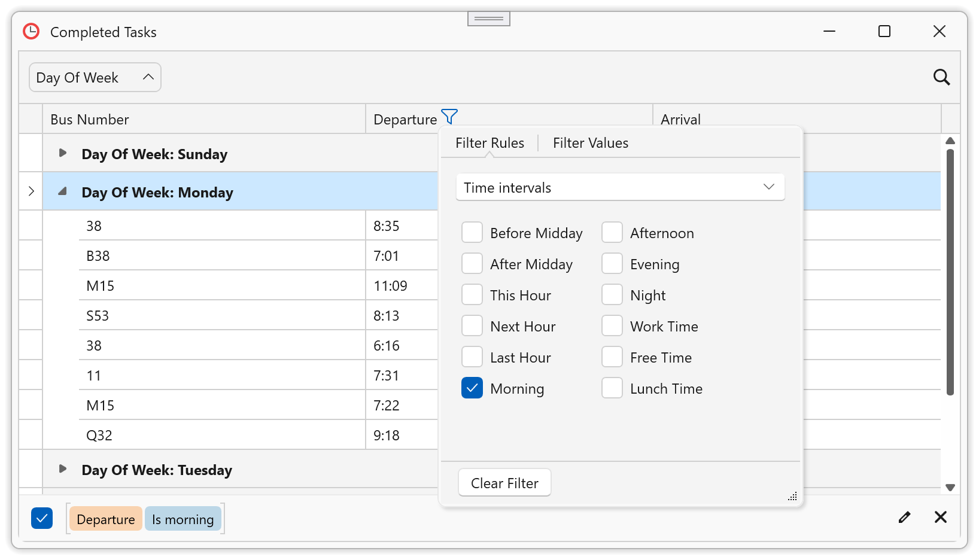The height and width of the screenshot is (560, 979).
Task: Check the Before Midday option
Action: [x=472, y=232]
